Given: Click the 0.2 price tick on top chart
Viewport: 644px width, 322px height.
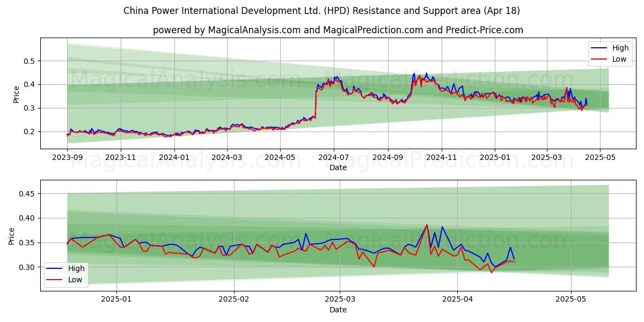Looking at the screenshot, I should click(x=30, y=131).
